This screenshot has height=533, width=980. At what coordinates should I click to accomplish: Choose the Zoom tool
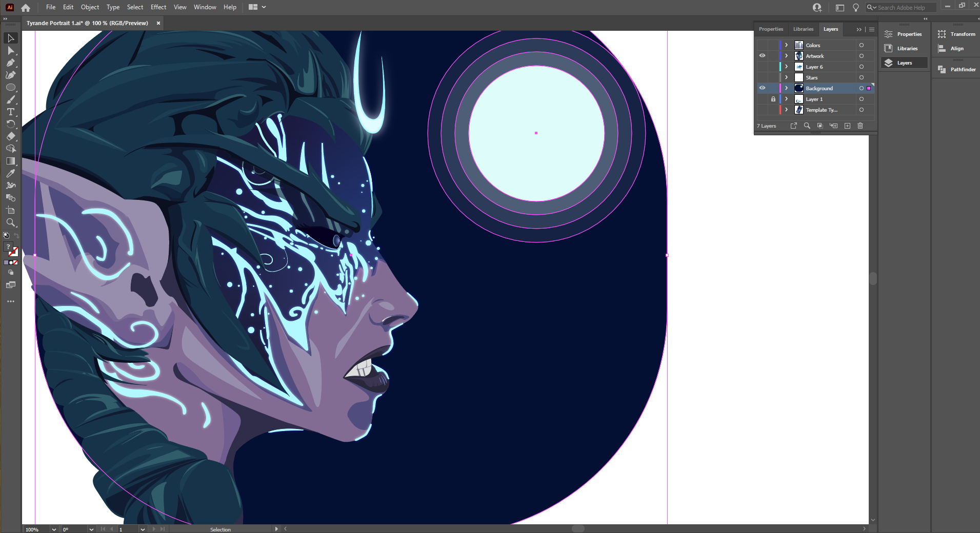10,222
